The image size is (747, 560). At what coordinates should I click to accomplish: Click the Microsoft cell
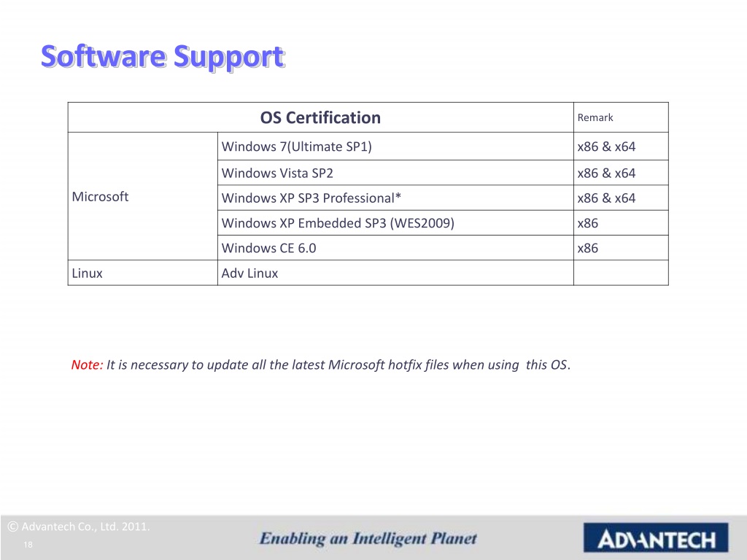coord(143,196)
